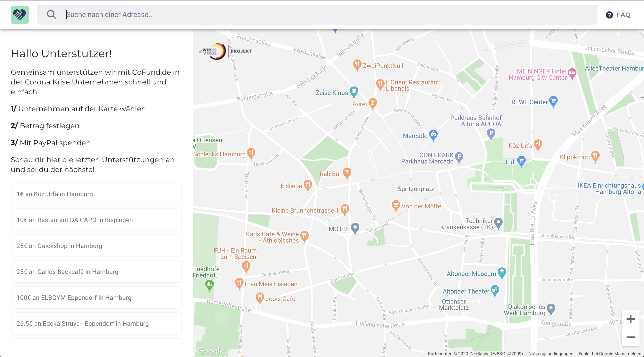The width and height of the screenshot is (644, 357).
Task: Open the Nutzungsbedingungen map link
Action: click(551, 353)
